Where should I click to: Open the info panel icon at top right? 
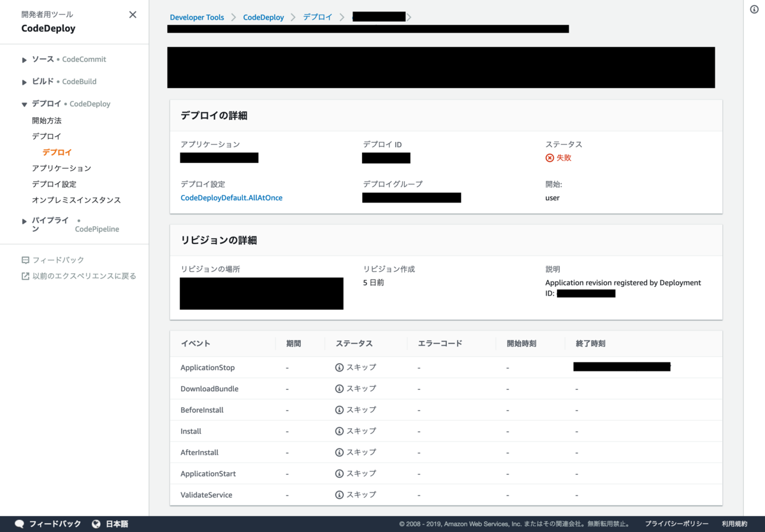[754, 9]
